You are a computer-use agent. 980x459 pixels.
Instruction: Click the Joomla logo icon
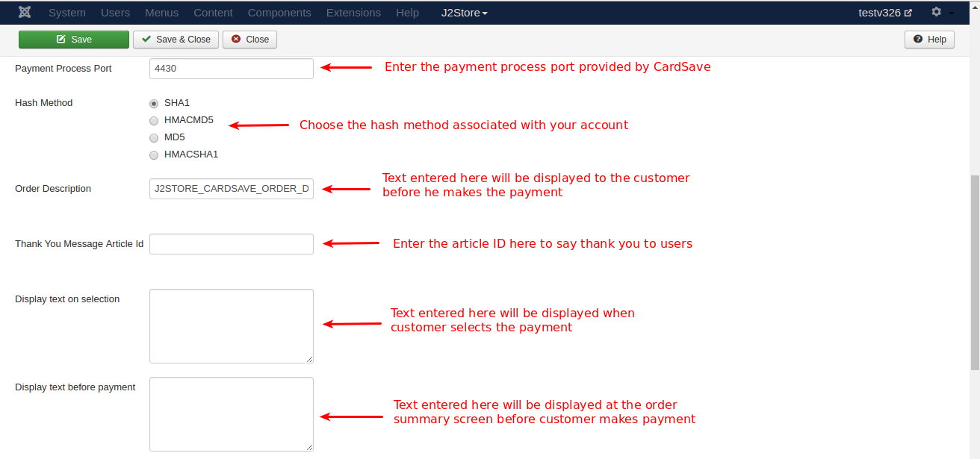point(25,13)
